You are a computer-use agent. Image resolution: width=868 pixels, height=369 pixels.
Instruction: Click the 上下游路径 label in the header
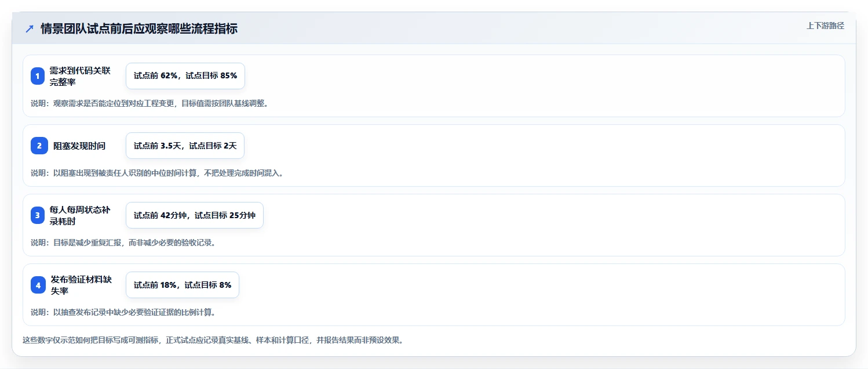point(825,26)
